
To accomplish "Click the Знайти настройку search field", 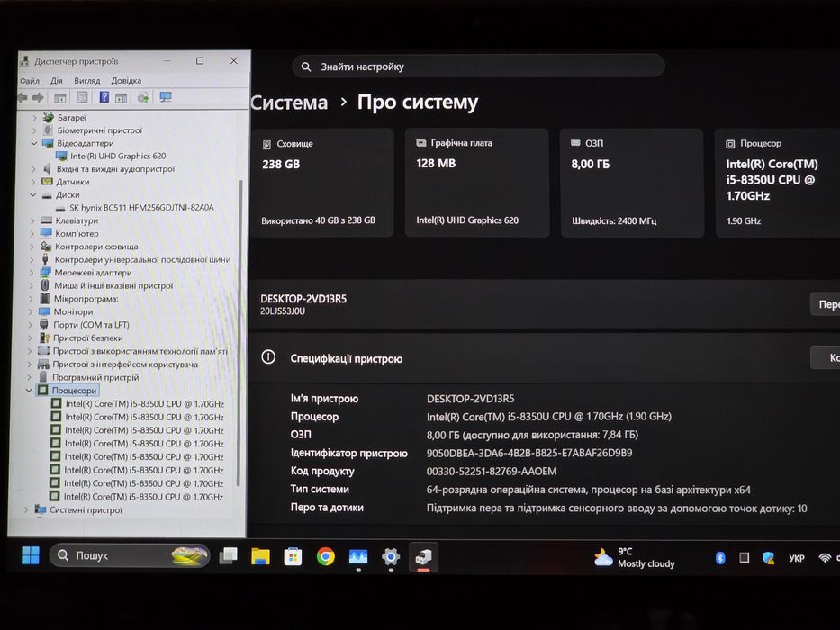I will pyautogui.click(x=478, y=67).
